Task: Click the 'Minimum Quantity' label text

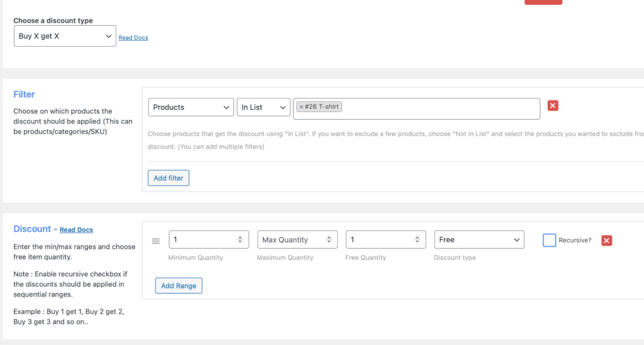Action: (196, 257)
